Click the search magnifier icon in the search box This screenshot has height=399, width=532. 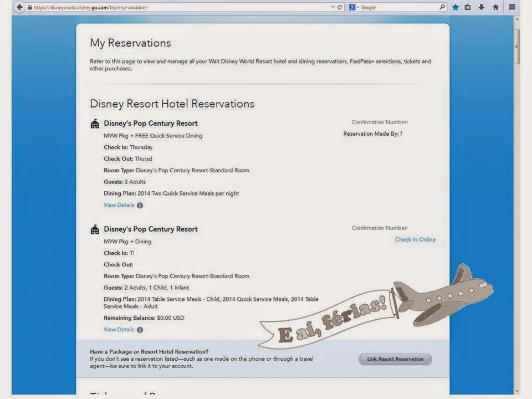[442, 7]
